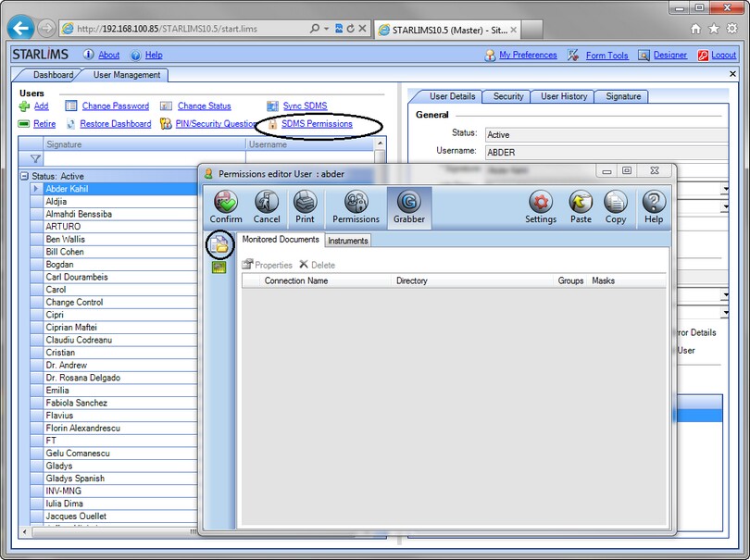
Task: Open the Designer link
Action: pos(670,55)
